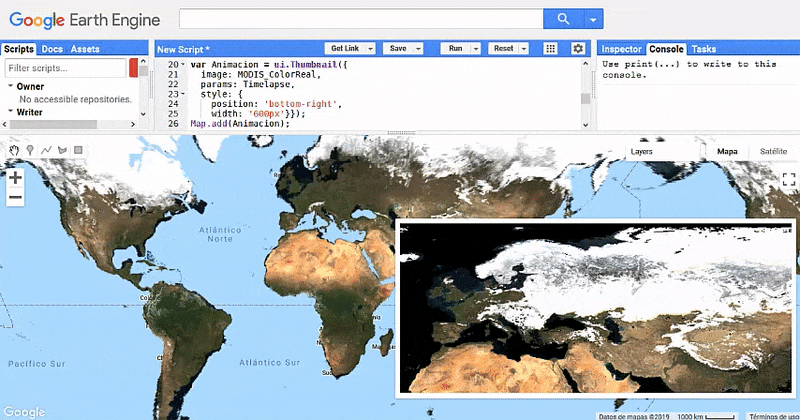Click the Google logo on the map
This screenshot has height=420, width=800.
tap(24, 412)
